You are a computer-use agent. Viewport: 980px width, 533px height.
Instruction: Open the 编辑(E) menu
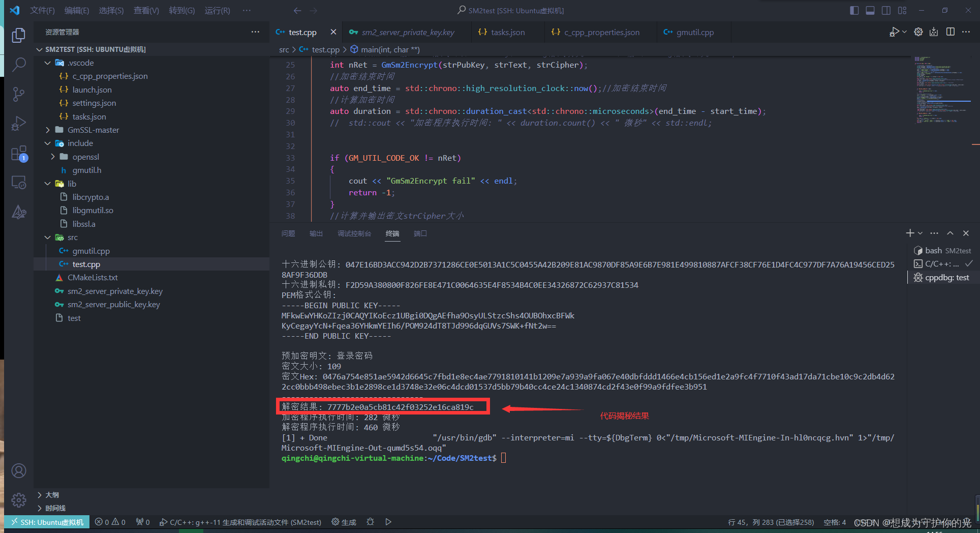[77, 11]
